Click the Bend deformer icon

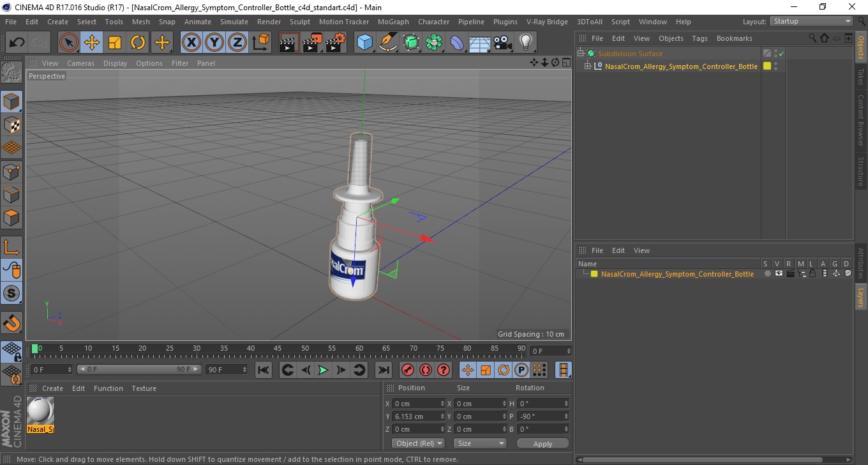pyautogui.click(x=457, y=43)
